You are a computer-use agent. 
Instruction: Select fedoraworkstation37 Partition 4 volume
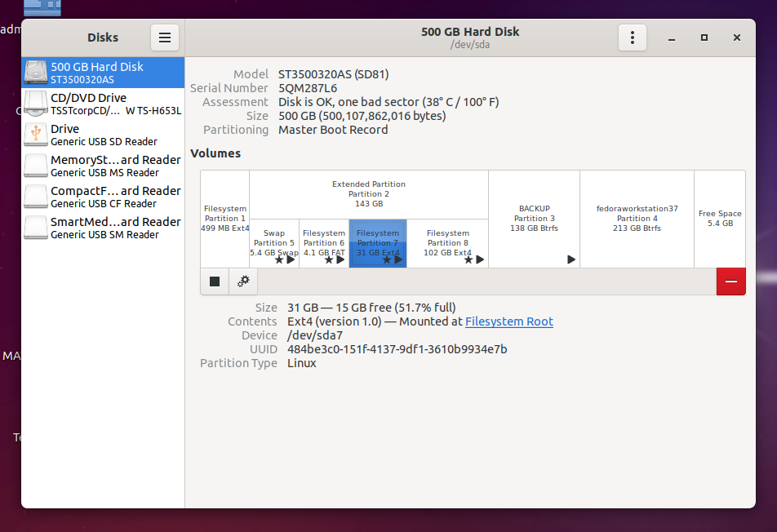(637, 219)
